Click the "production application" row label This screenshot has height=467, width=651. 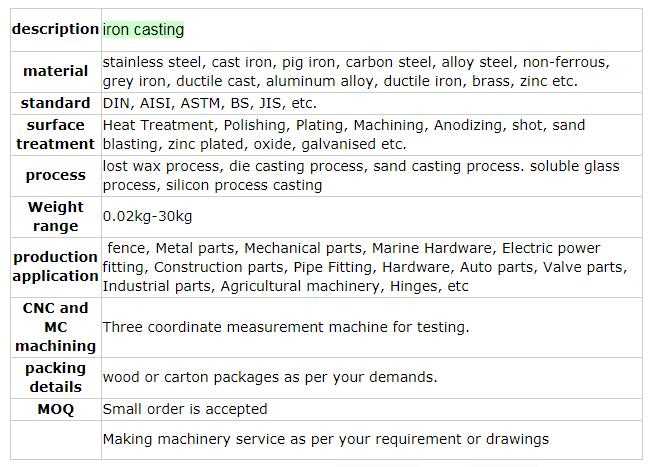[55, 267]
